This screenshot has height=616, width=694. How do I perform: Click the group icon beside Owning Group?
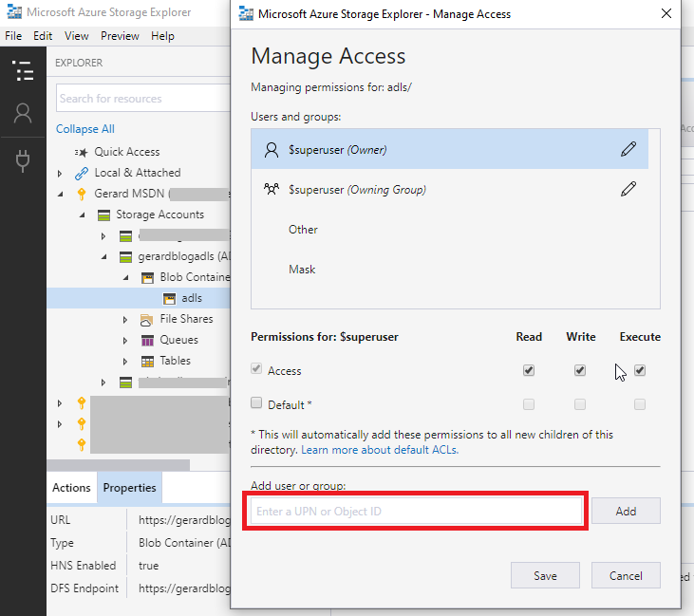coord(272,190)
